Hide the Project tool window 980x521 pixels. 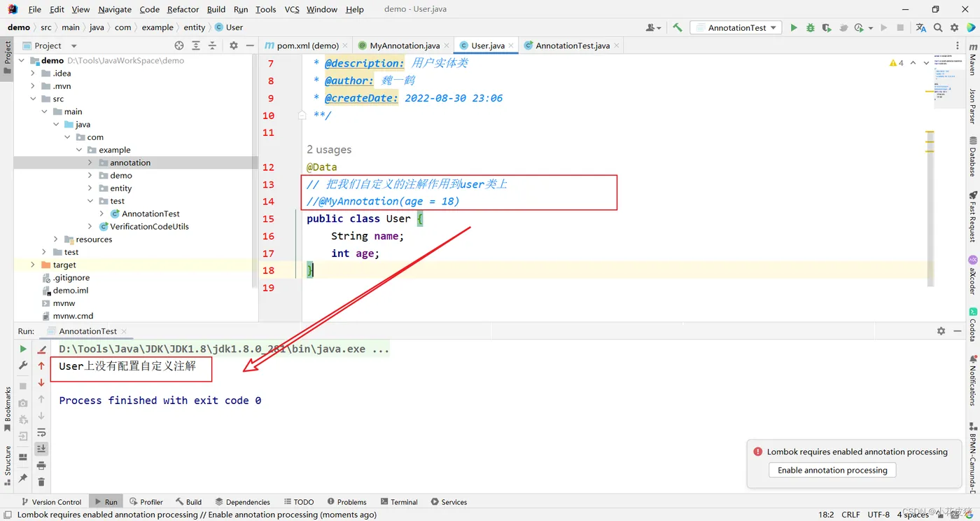(x=250, y=46)
